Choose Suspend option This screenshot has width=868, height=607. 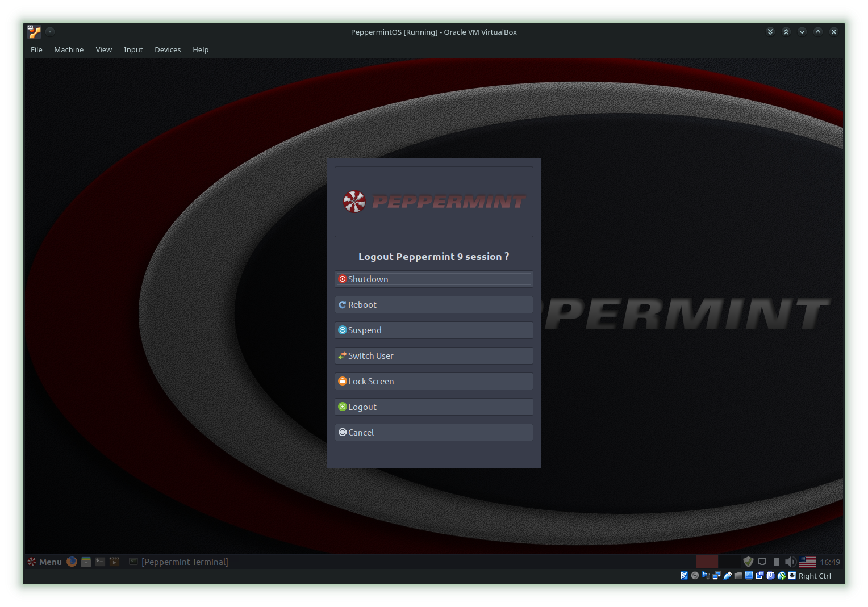[433, 330]
